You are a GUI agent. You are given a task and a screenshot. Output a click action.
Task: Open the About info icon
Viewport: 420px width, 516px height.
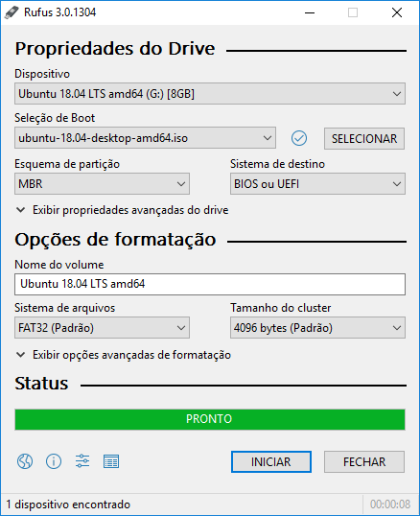(54, 461)
